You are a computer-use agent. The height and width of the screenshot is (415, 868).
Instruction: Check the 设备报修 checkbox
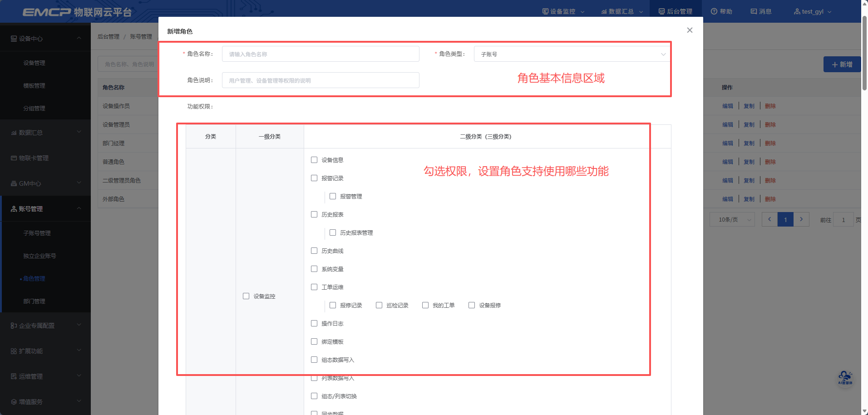point(472,305)
